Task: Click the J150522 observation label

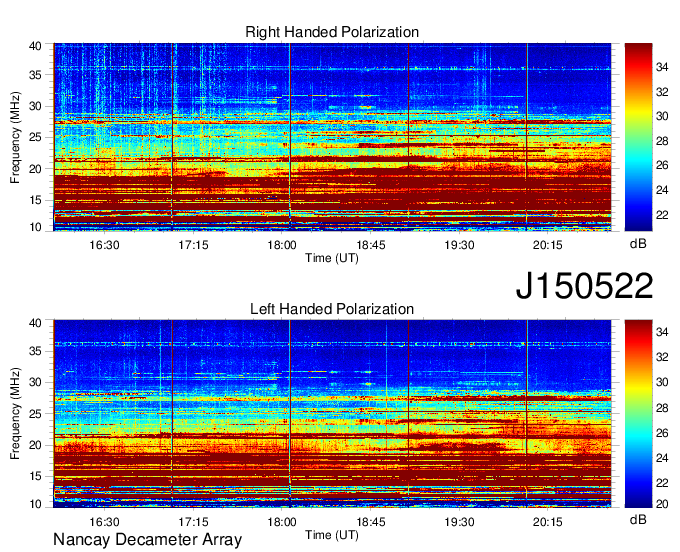Action: pos(584,286)
